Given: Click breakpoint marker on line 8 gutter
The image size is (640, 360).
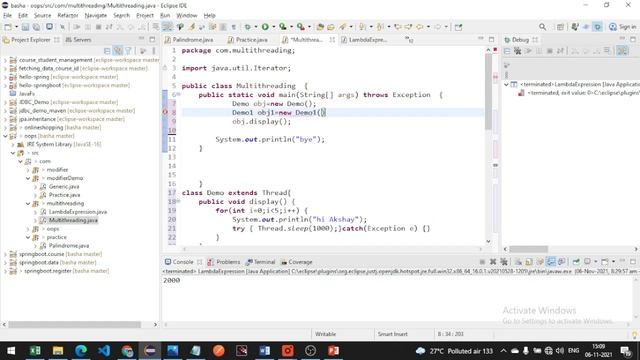Looking at the screenshot, I should [x=165, y=112].
